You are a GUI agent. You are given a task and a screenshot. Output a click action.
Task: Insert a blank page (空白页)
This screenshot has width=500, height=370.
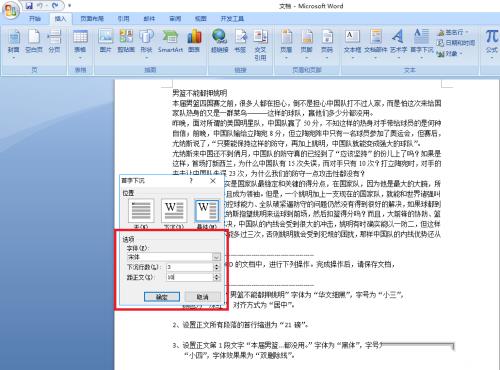[x=34, y=42]
